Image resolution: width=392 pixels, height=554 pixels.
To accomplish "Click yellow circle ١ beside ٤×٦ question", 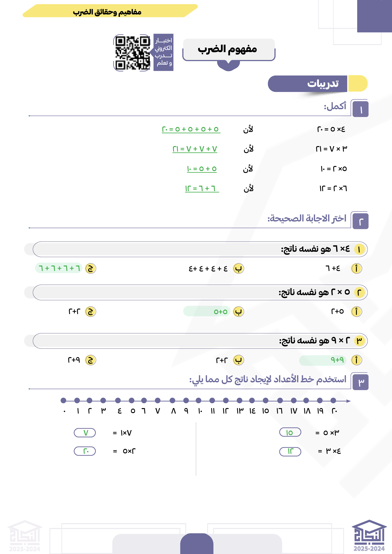I will pos(359,249).
